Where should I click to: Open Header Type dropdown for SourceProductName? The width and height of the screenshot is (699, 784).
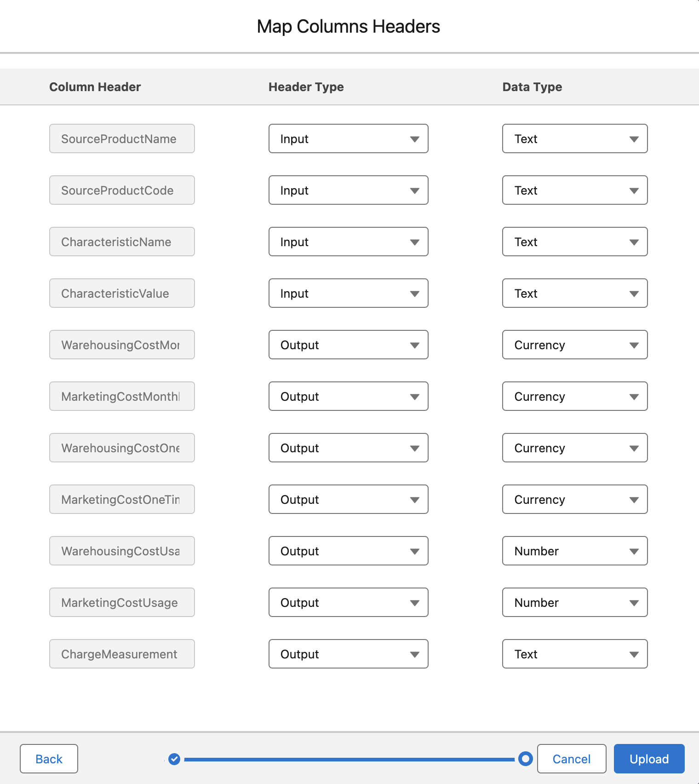tap(349, 138)
